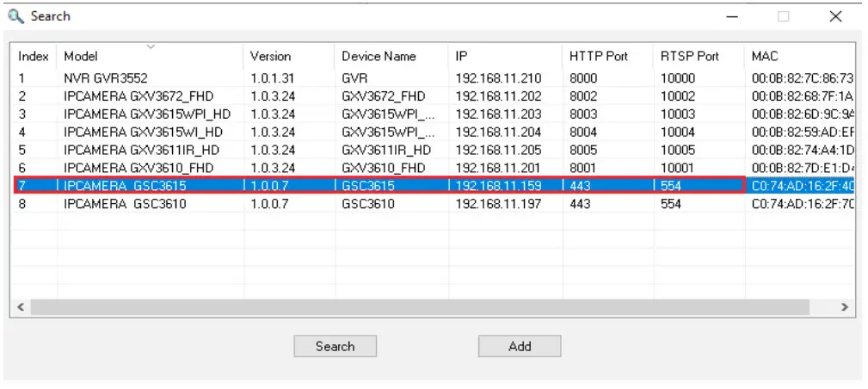Click device name cell GXV3611IR_HD
This screenshot has height=389, width=868.
386,150
